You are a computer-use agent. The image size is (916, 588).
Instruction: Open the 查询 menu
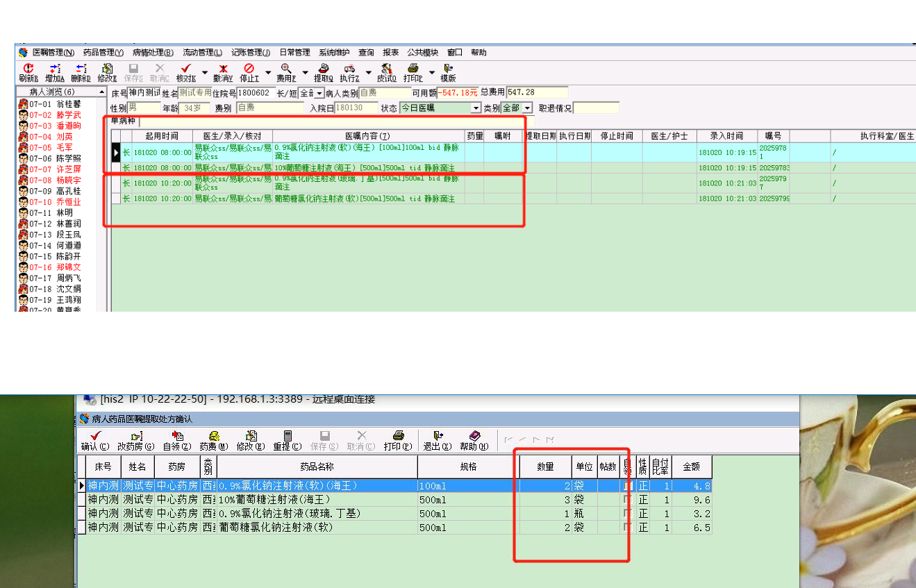click(x=366, y=53)
